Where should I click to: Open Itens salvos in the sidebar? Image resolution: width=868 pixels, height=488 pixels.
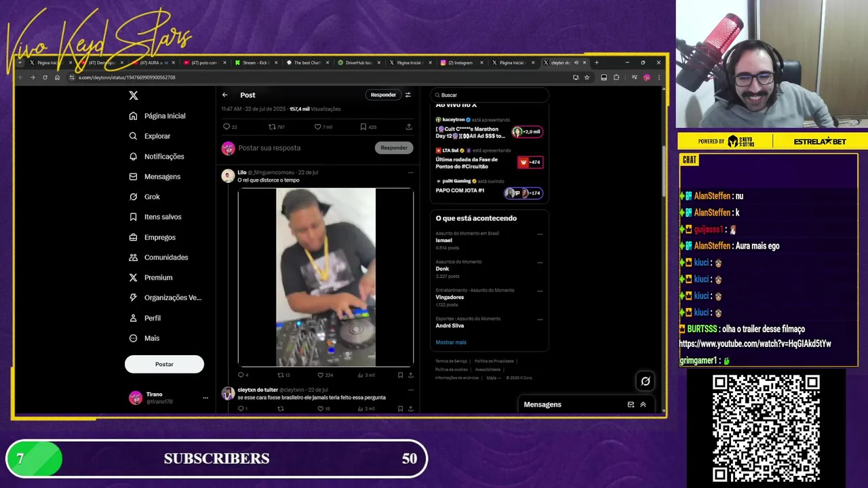155,217
